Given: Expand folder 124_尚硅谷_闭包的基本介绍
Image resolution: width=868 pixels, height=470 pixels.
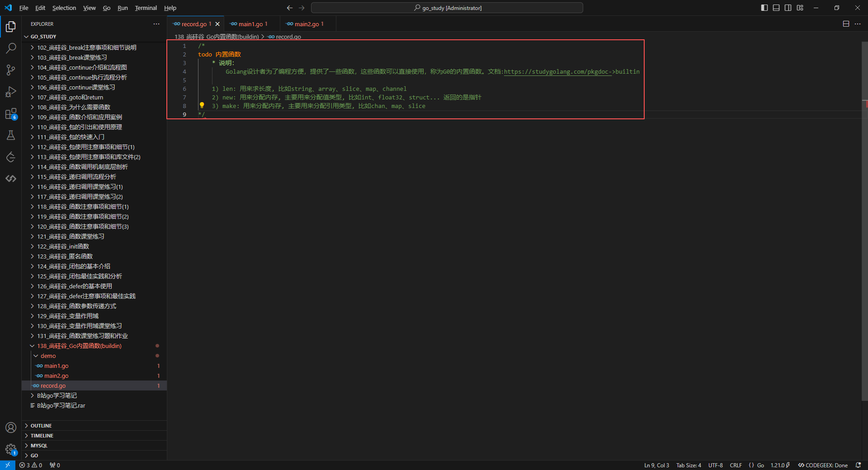Looking at the screenshot, I should (94, 266).
